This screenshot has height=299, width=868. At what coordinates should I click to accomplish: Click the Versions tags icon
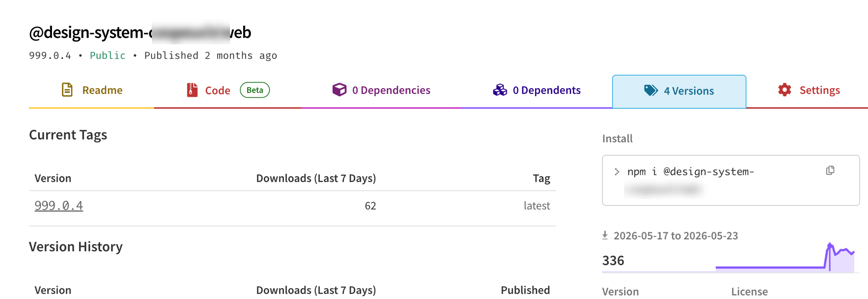pyautogui.click(x=651, y=90)
